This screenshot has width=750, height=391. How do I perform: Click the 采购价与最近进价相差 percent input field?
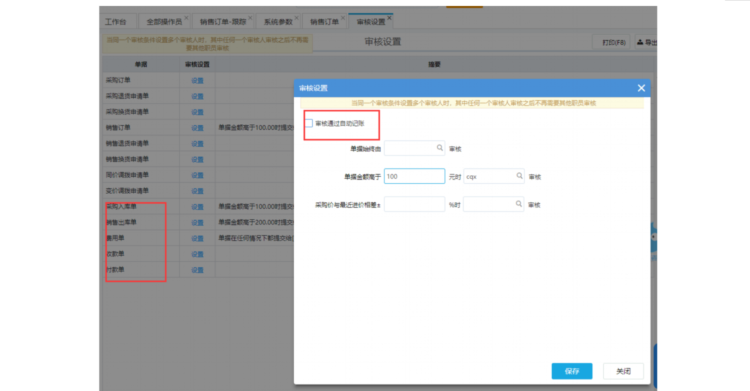414,204
